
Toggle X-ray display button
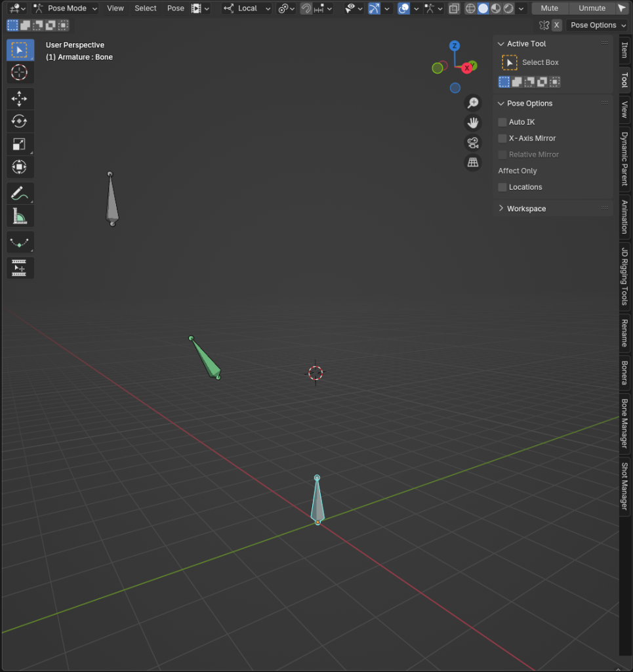click(454, 8)
